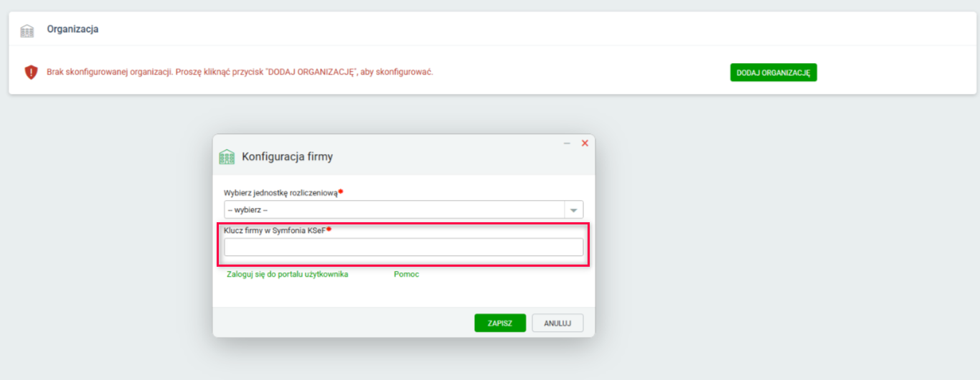980x380 pixels.
Task: Focus the Klucz firmy w Symfonia KSeF input
Action: tap(403, 247)
